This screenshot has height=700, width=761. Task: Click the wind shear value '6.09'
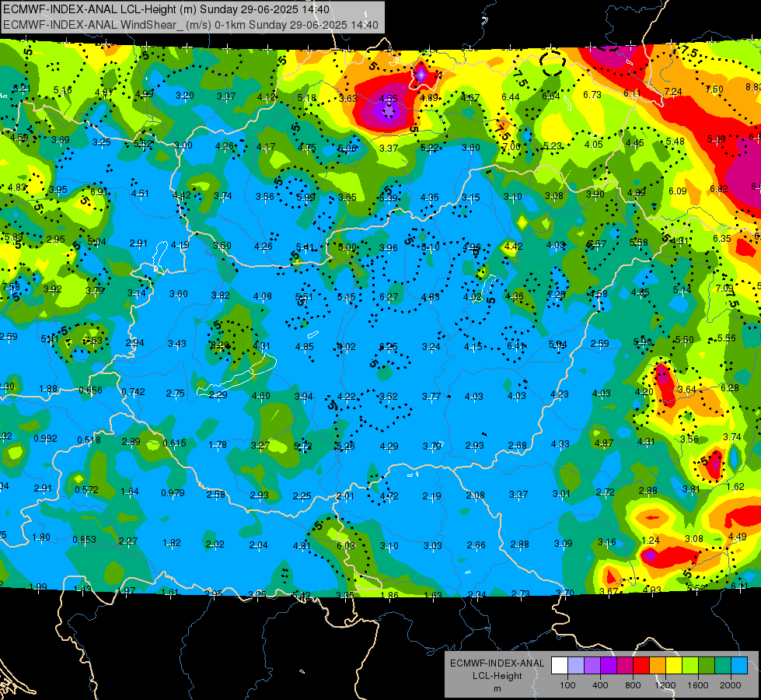[x=678, y=191]
